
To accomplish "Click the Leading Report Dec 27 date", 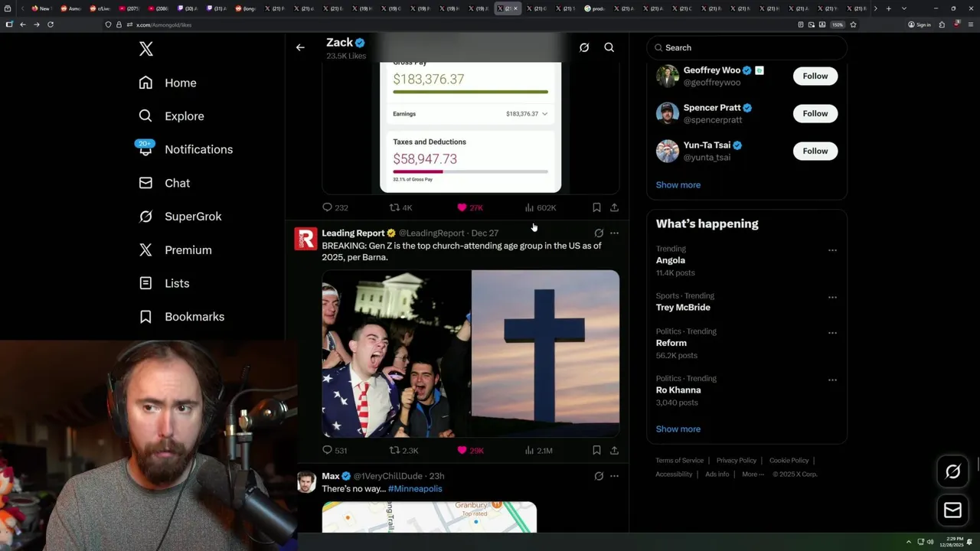I will (485, 233).
